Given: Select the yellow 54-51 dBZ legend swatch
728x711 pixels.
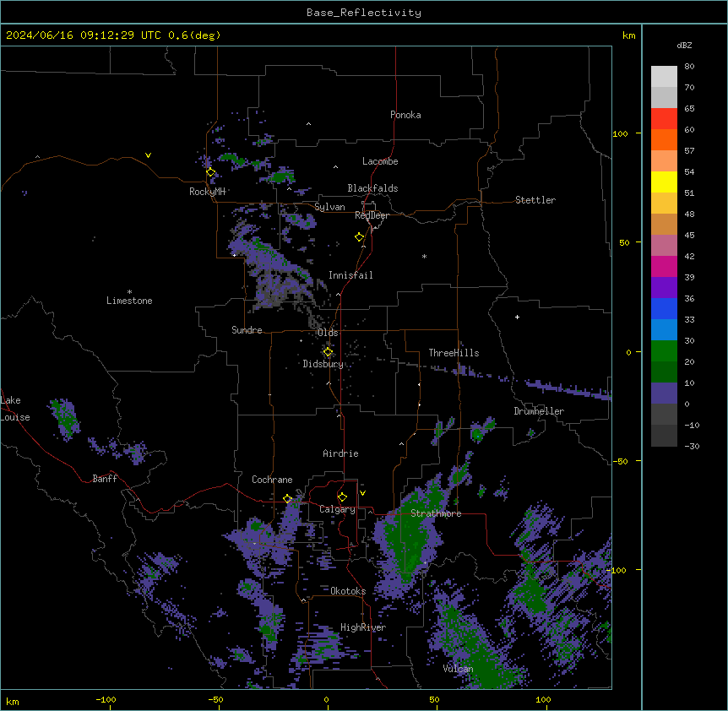Looking at the screenshot, I should [664, 182].
